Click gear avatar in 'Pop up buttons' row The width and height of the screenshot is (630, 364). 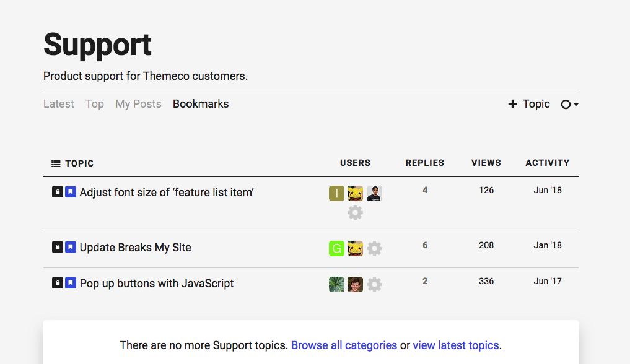tap(374, 285)
